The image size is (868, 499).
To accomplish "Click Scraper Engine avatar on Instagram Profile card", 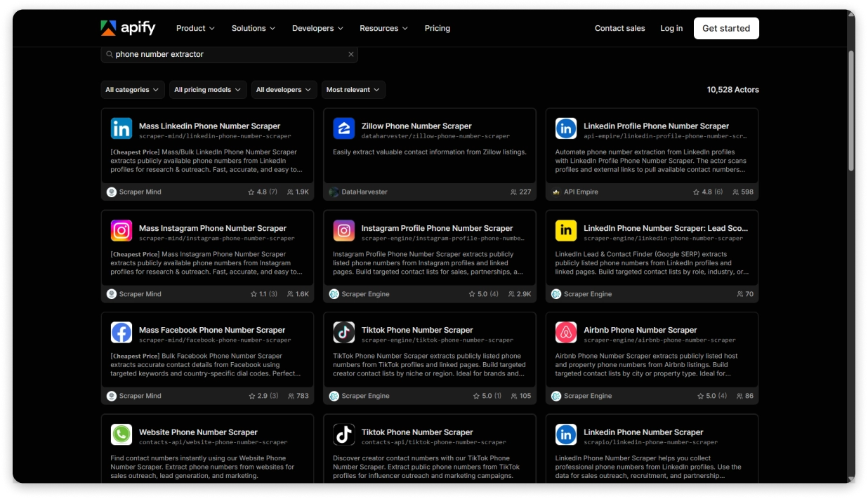I will coord(334,294).
